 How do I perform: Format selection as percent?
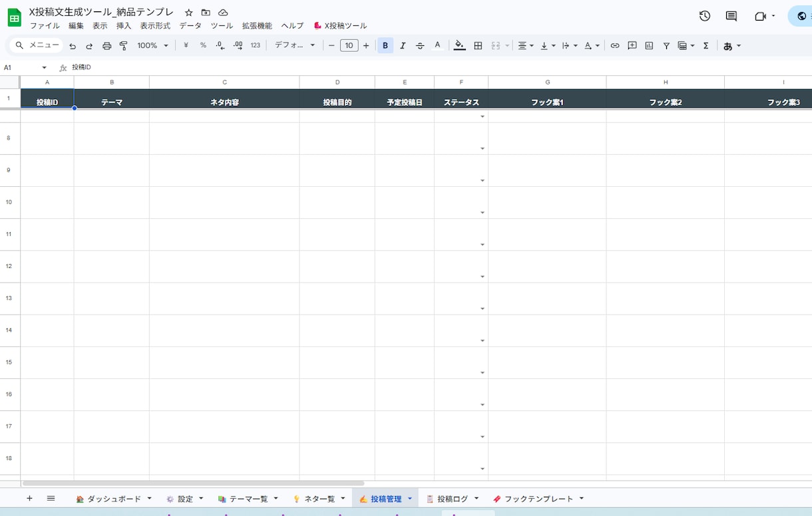click(x=203, y=46)
